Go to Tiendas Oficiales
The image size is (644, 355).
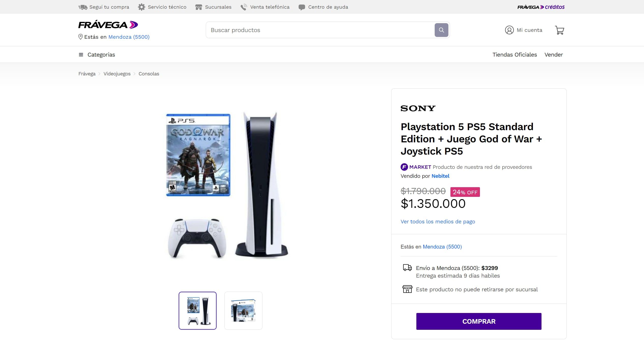point(515,54)
